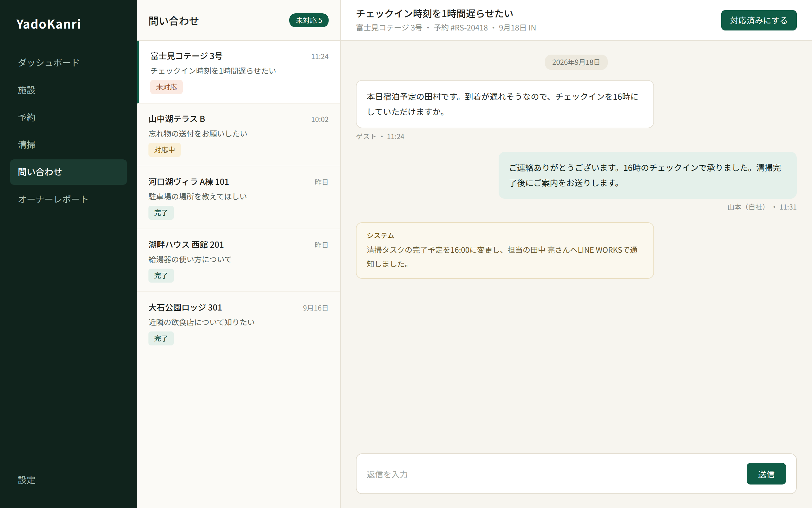Viewport: 812px width, 508px height.
Task: Click the conversation title チェックイン時刻を1時間遅らせたい
Action: click(435, 14)
